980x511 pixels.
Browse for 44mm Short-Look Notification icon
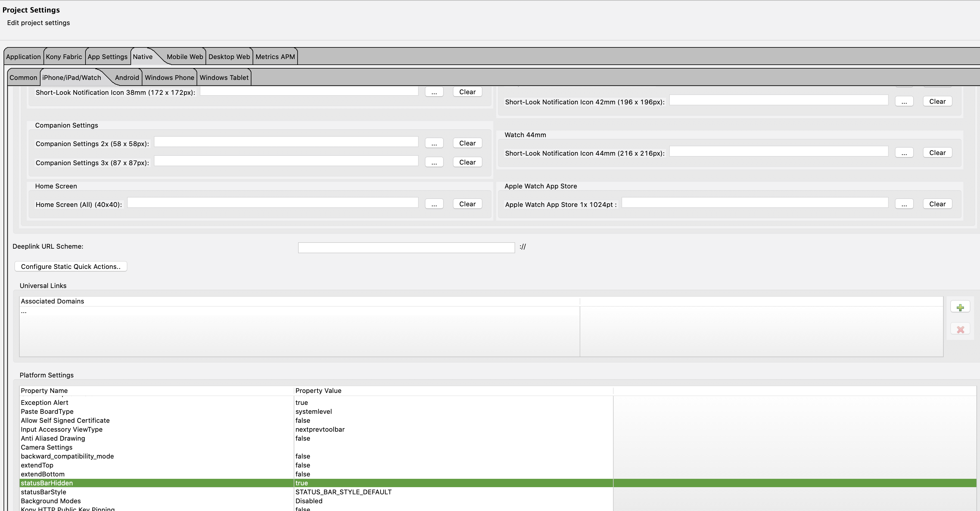904,153
